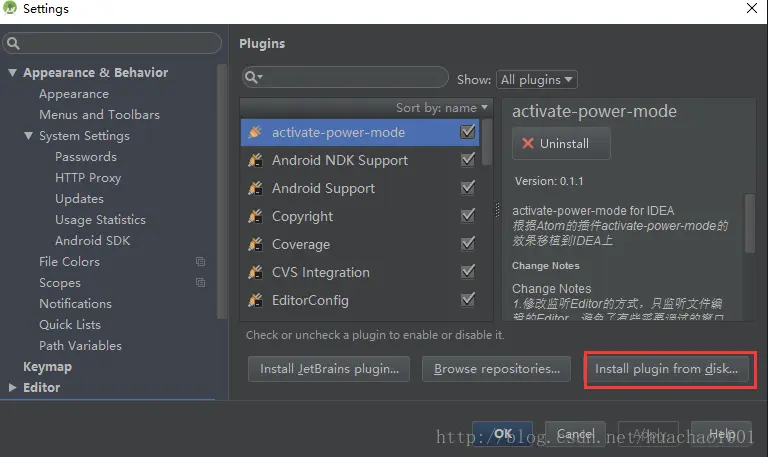Image resolution: width=768 pixels, height=457 pixels.
Task: Select Android SDK settings
Action: pyautogui.click(x=93, y=241)
